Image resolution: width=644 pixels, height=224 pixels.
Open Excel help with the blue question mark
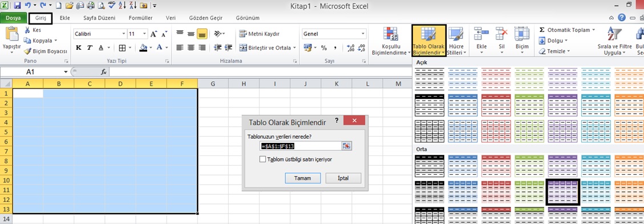pyautogui.click(x=622, y=18)
